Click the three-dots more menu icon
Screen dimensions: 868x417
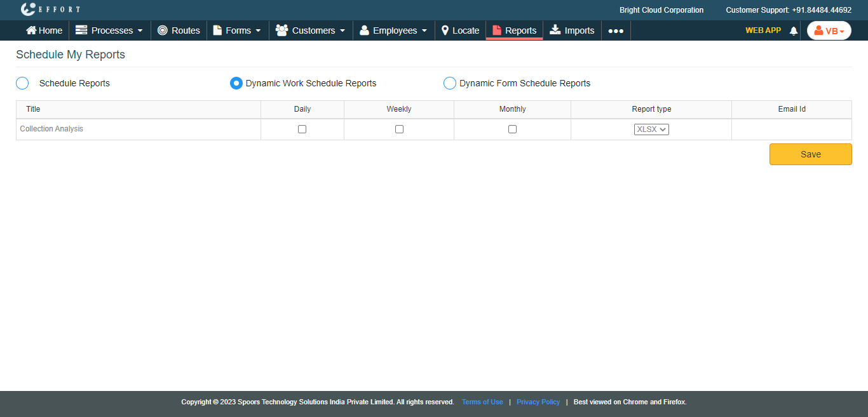(616, 30)
